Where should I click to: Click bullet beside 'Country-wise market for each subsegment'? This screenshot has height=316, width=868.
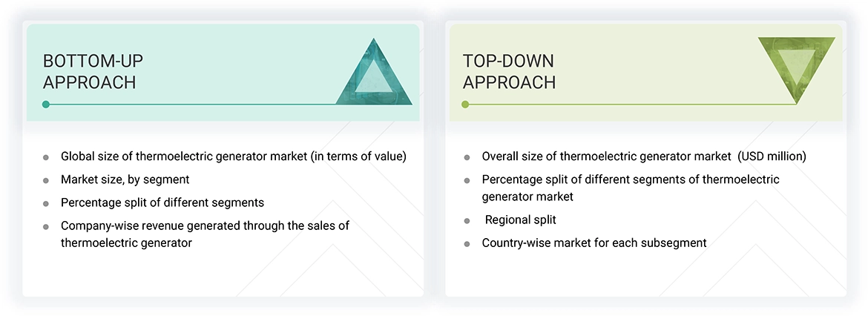click(x=467, y=243)
